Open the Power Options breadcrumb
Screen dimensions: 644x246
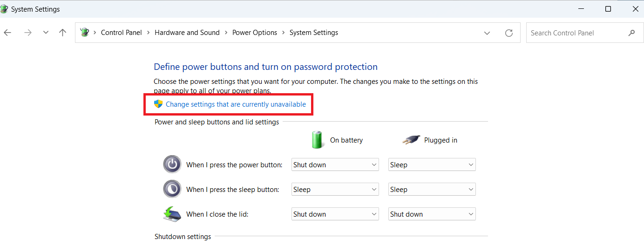(255, 33)
